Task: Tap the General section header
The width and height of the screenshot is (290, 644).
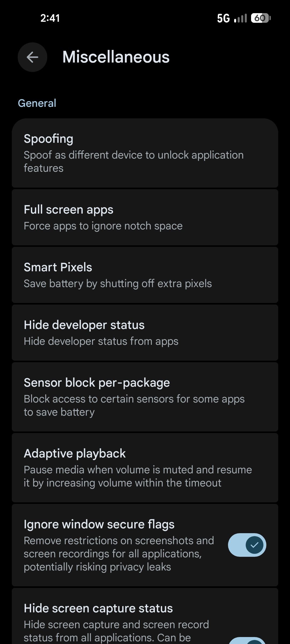Action: pyautogui.click(x=37, y=103)
